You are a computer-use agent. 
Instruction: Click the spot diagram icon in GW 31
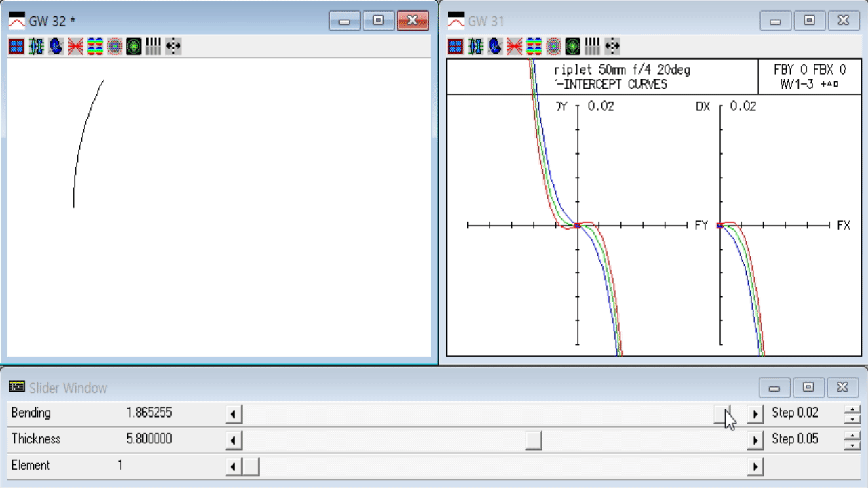(554, 46)
